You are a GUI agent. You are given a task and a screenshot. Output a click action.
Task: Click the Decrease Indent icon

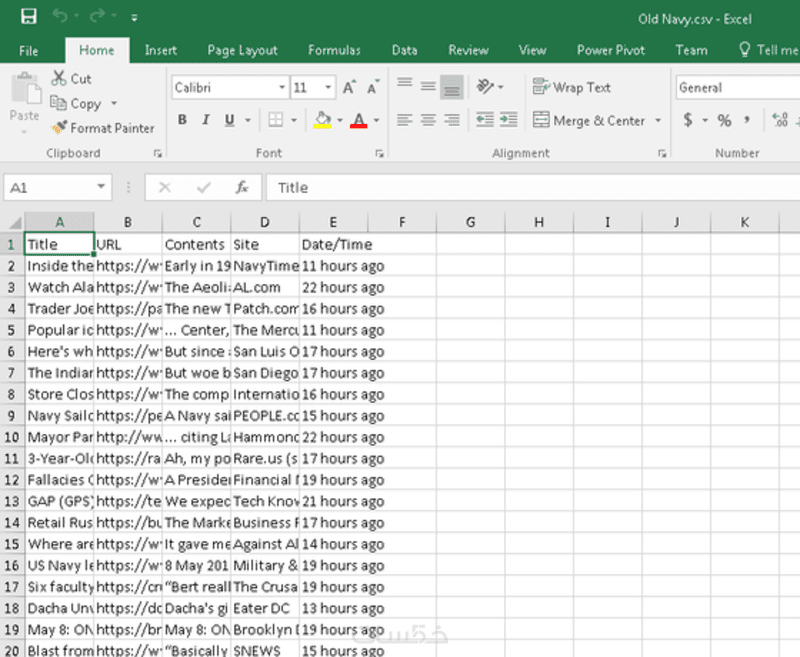click(485, 120)
